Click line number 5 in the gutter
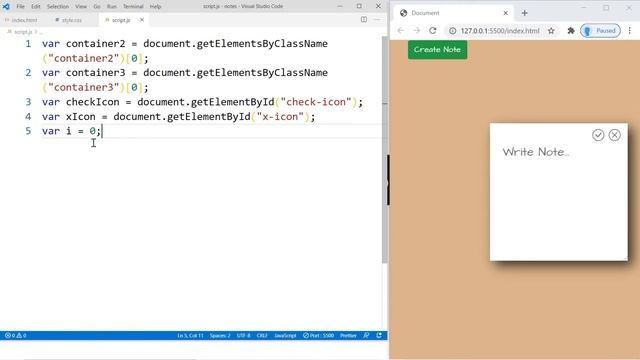This screenshot has height=360, width=640. click(x=28, y=131)
